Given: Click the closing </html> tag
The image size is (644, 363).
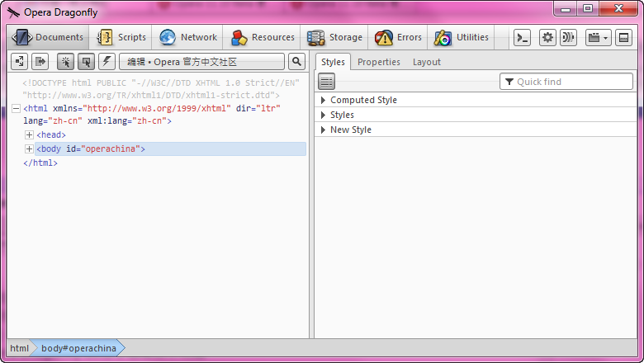Looking at the screenshot, I should [40, 163].
